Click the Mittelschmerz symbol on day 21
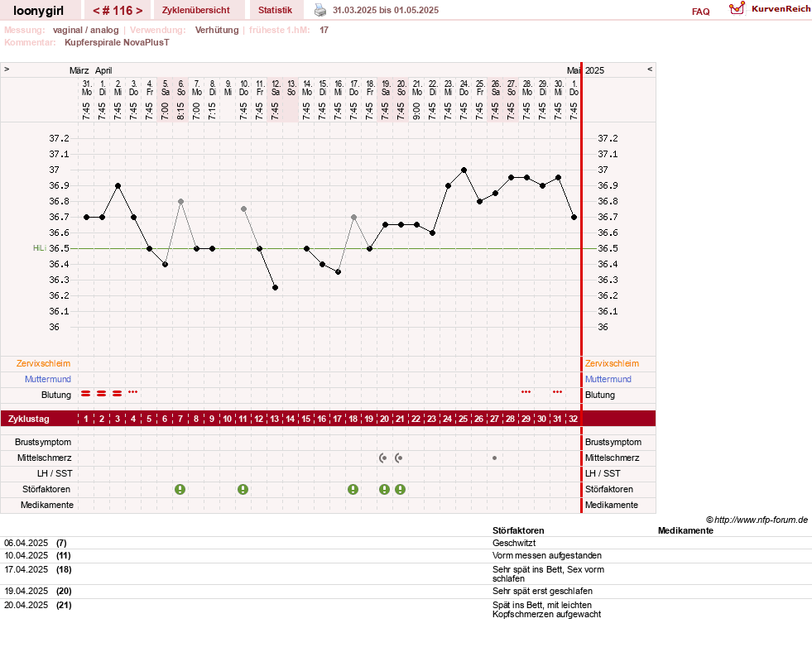The image size is (812, 652). click(x=399, y=458)
